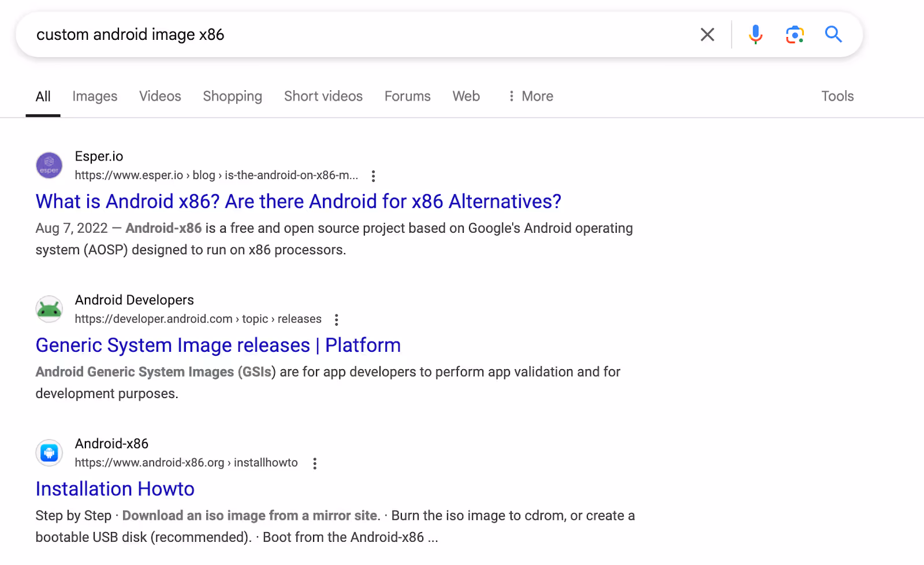Click the developer.android.com topic releases URL
This screenshot has width=924, height=565.
[x=198, y=319]
